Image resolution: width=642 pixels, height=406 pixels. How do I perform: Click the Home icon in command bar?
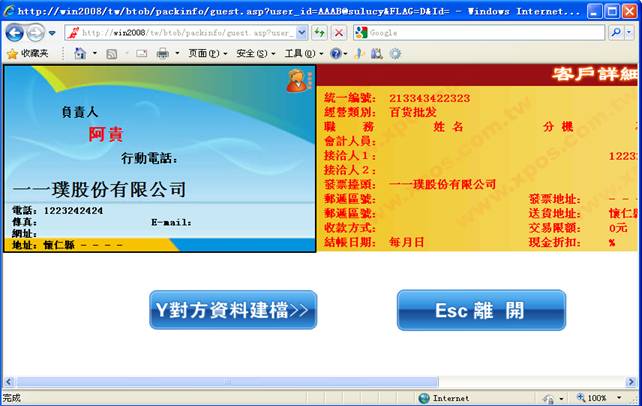(x=80, y=53)
